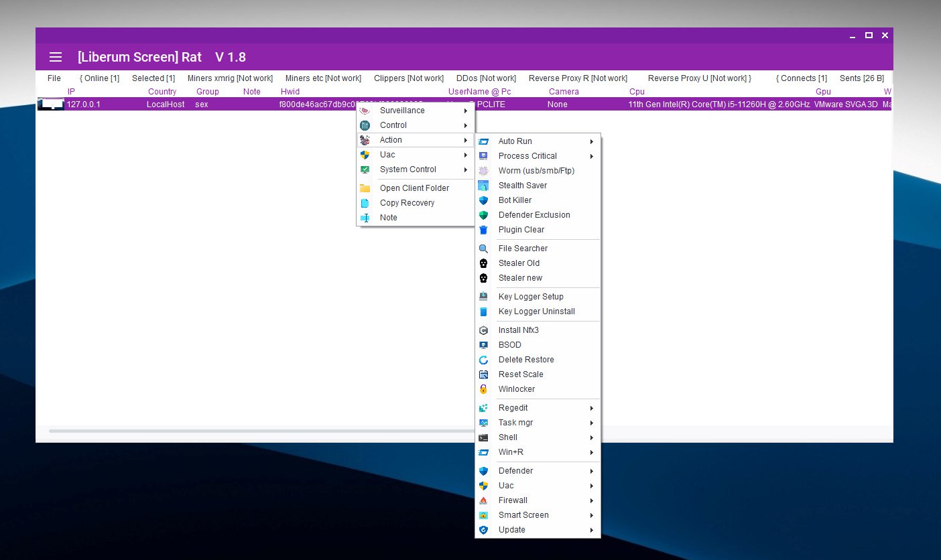The height and width of the screenshot is (560, 941).
Task: Click the { Online [1] } tab
Action: click(x=99, y=78)
